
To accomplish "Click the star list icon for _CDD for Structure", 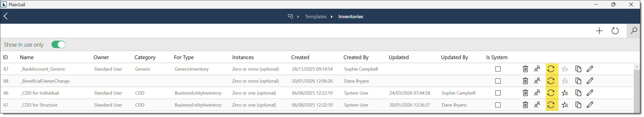I will (565, 105).
